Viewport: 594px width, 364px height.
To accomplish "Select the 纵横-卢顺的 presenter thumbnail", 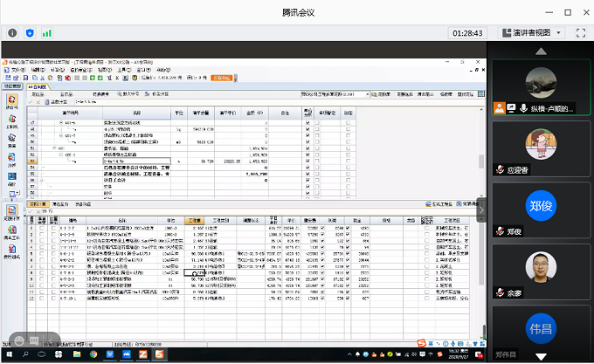I will [541, 87].
